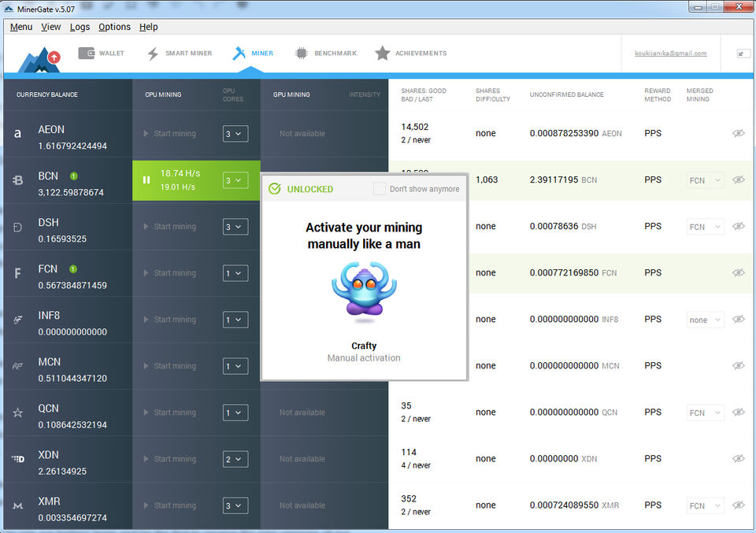This screenshot has height=533, width=756.
Task: Start mining AEON
Action: (170, 134)
